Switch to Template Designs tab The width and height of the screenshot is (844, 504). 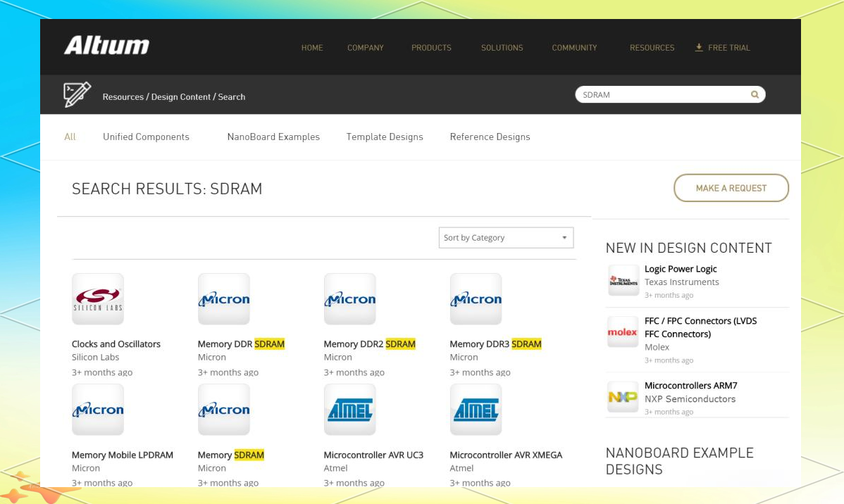pyautogui.click(x=385, y=137)
